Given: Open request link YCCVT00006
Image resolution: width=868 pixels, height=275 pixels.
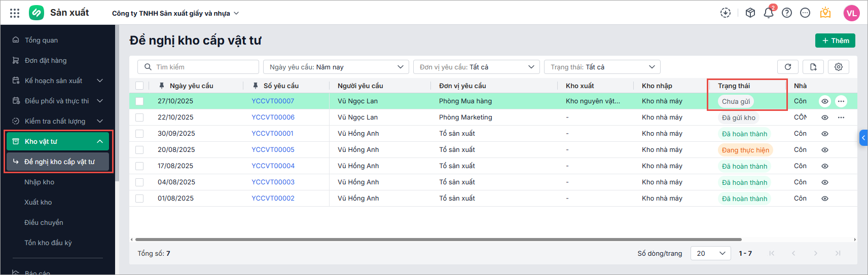Looking at the screenshot, I should click(273, 117).
